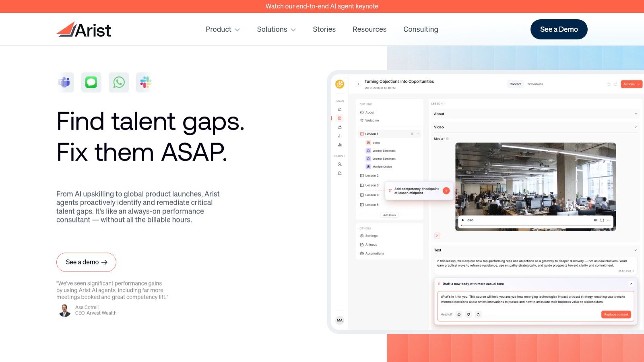Click the Slack icon
Image resolution: width=644 pixels, height=362 pixels.
[x=145, y=82]
